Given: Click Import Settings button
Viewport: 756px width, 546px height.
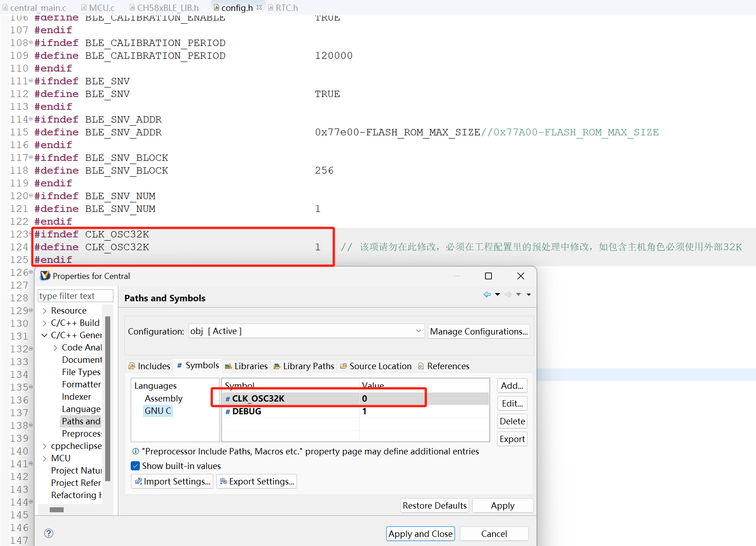Looking at the screenshot, I should [x=172, y=481].
